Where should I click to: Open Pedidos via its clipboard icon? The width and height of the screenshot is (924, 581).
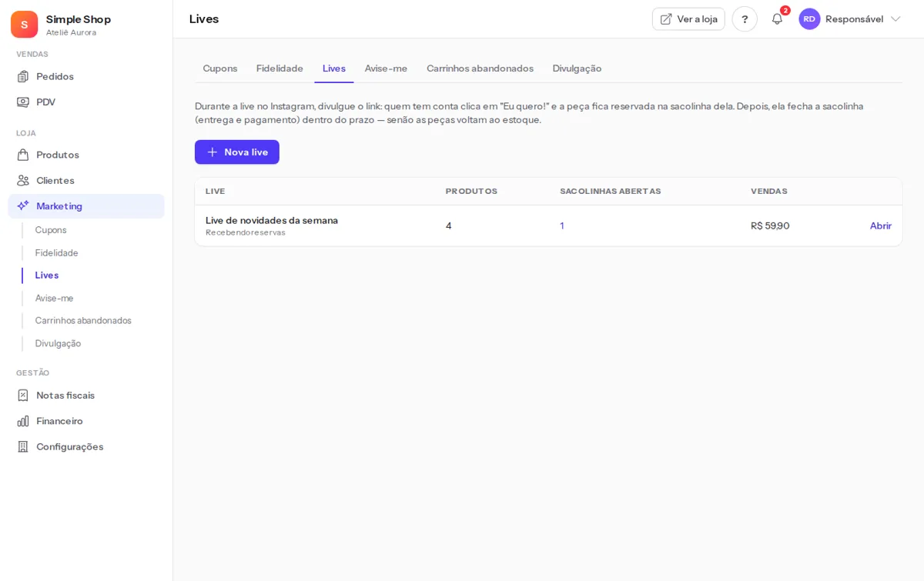(x=23, y=76)
